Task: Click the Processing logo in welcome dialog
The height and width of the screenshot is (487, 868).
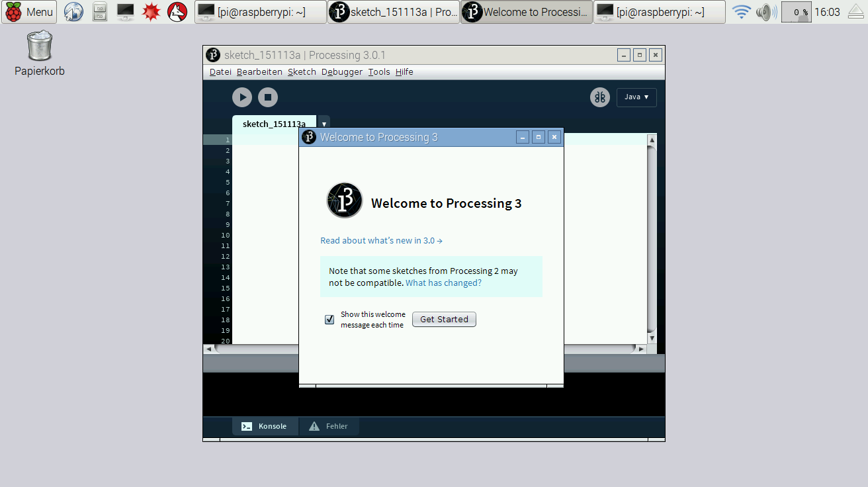Action: pos(345,200)
